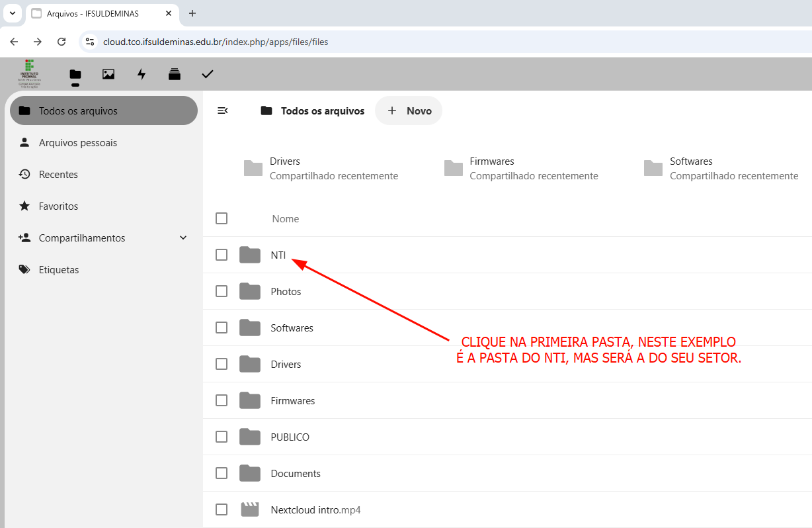Click the browser back arrow
The height and width of the screenshot is (528, 812).
click(x=14, y=42)
